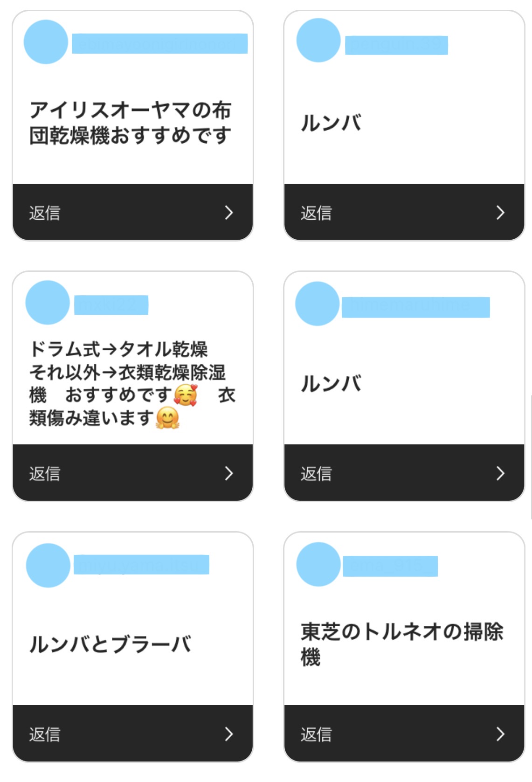Open chevron on 東芝のトルネオ card
Viewport: 532px width, 782px height.
click(500, 734)
